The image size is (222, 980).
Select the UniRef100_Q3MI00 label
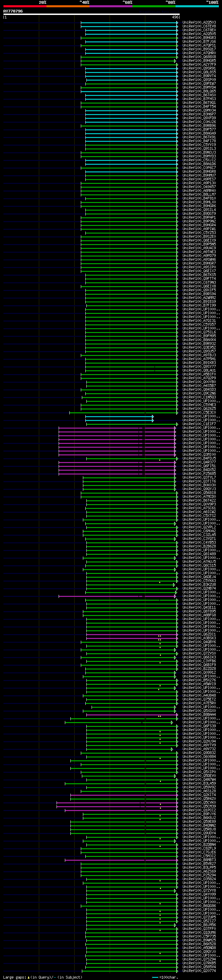pyautogui.click(x=199, y=455)
